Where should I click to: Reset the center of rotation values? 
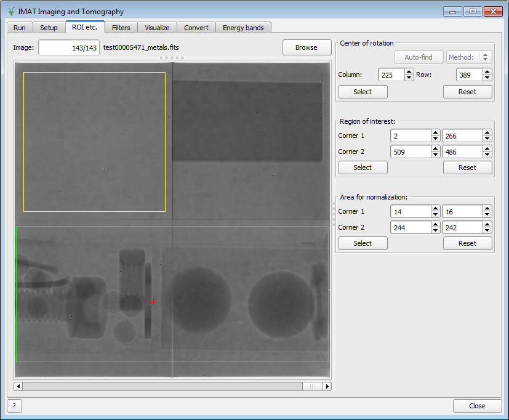(467, 91)
